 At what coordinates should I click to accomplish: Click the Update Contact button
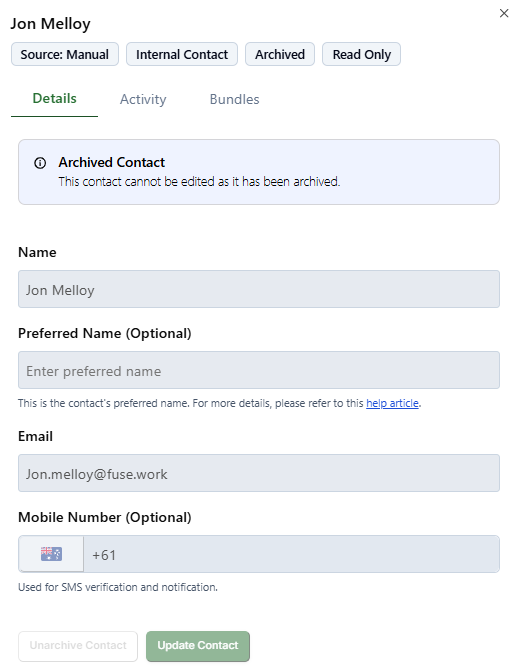pos(198,645)
